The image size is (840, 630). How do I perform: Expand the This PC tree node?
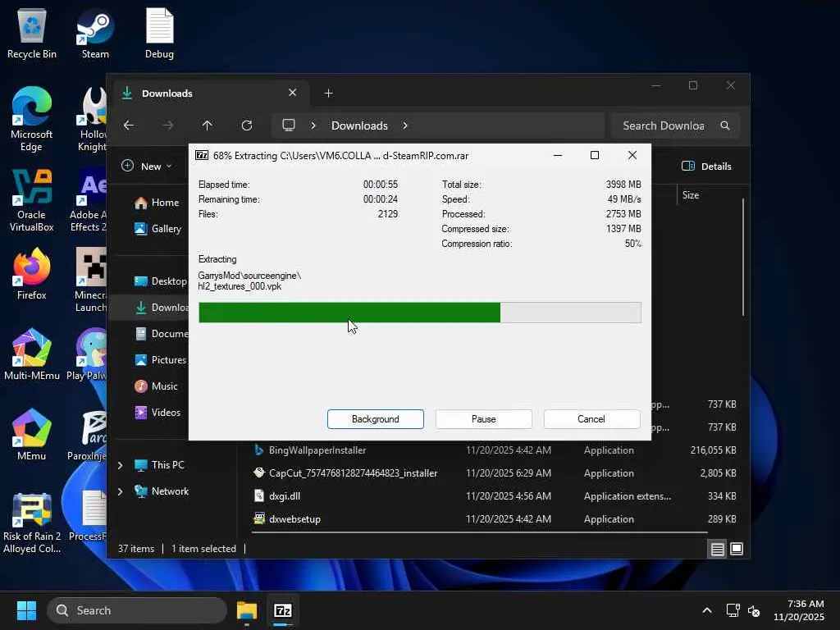pos(121,465)
